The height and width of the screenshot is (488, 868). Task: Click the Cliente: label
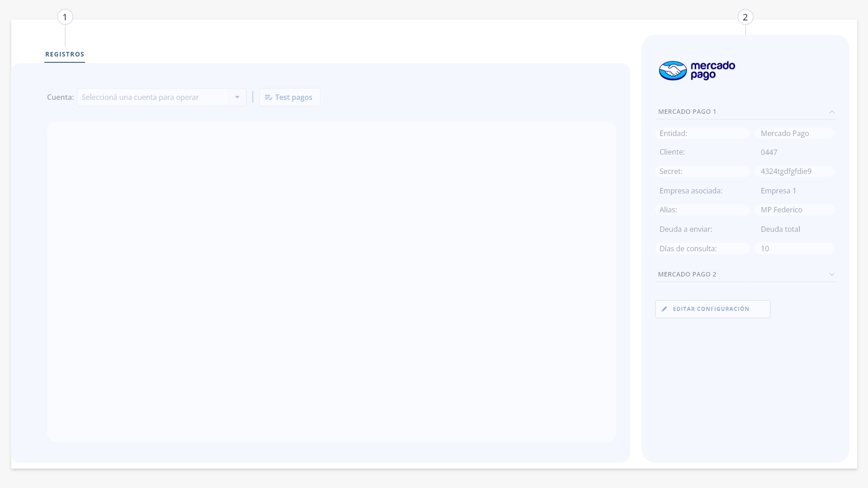pyautogui.click(x=672, y=152)
